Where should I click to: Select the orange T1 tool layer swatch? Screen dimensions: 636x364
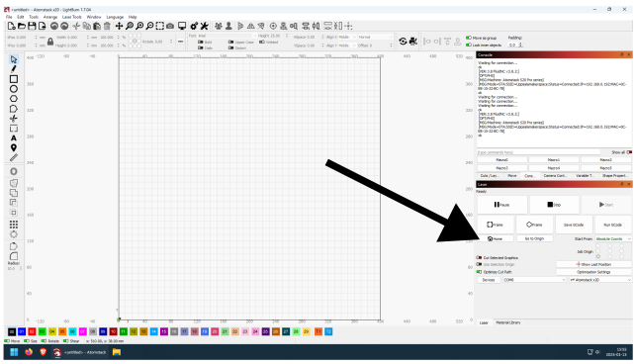(318, 332)
